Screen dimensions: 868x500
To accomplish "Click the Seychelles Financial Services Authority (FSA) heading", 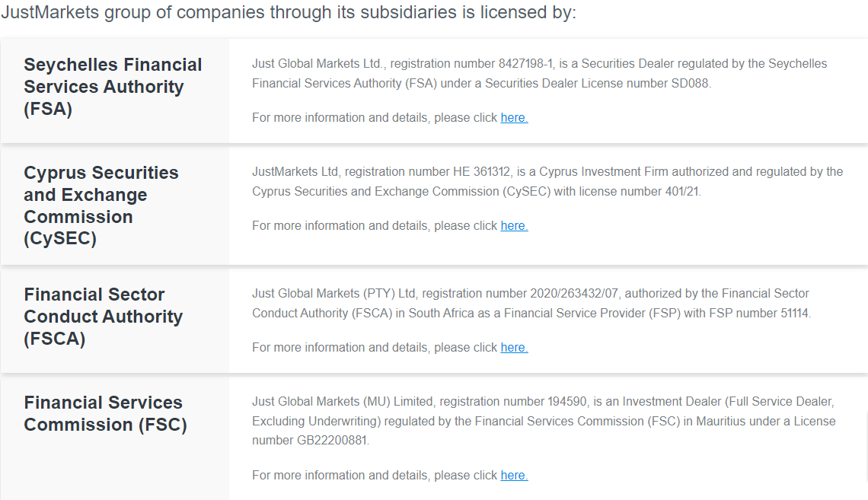I will (113, 87).
